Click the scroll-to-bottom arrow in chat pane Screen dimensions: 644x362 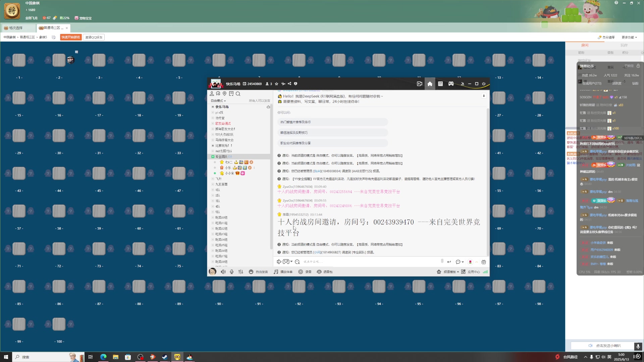coord(484,96)
